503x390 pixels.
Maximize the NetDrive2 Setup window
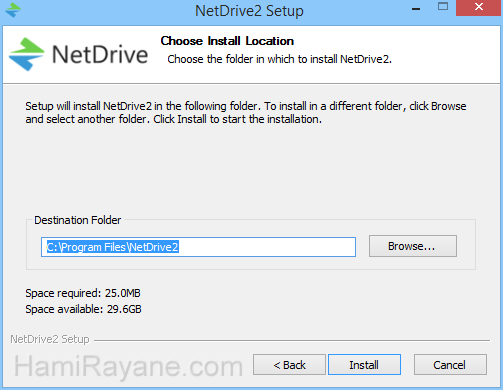pos(443,7)
